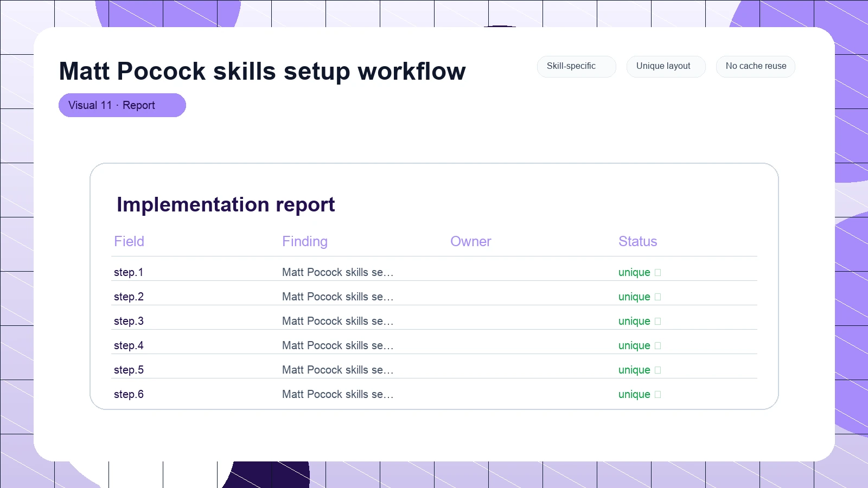Click the No cache reuse tag
Image resolution: width=868 pixels, height=488 pixels.
pyautogui.click(x=755, y=66)
